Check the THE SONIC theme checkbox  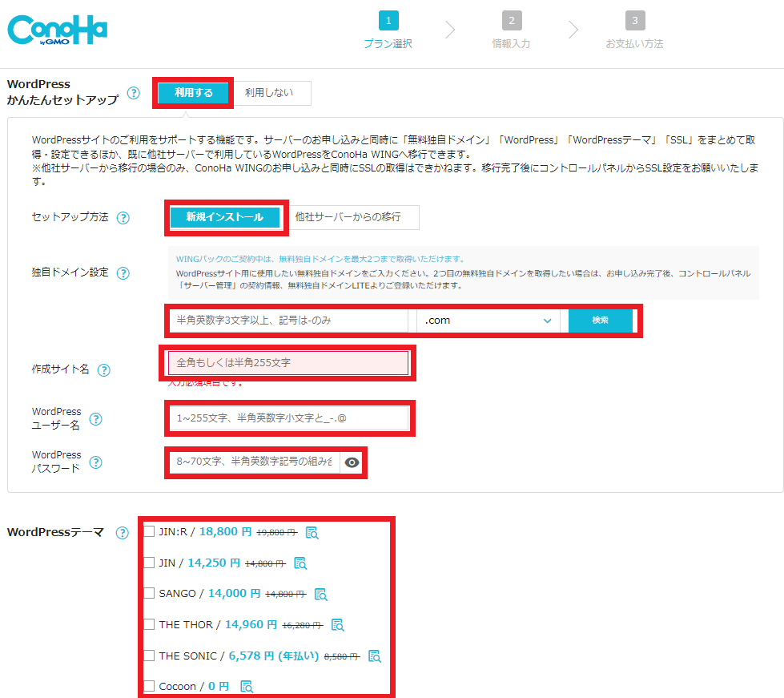pos(149,655)
